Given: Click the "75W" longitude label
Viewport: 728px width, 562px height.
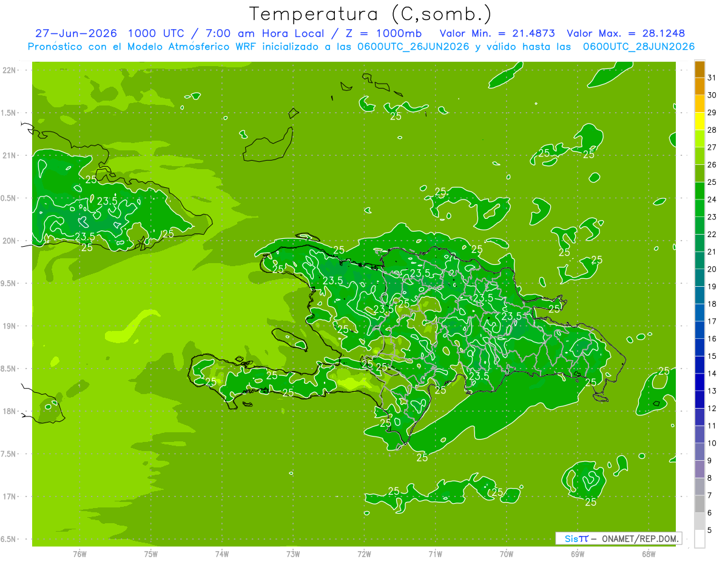Looking at the screenshot, I should click(x=151, y=554).
